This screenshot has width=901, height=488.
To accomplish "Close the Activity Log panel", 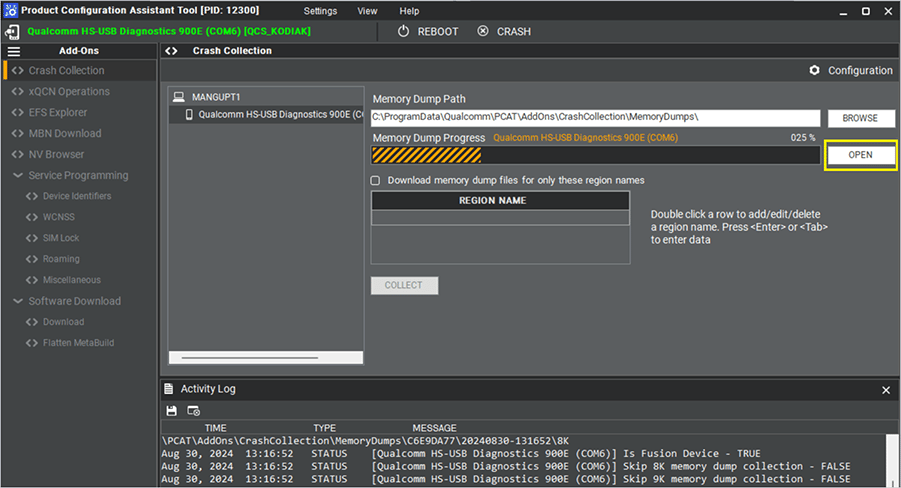I will click(x=885, y=390).
